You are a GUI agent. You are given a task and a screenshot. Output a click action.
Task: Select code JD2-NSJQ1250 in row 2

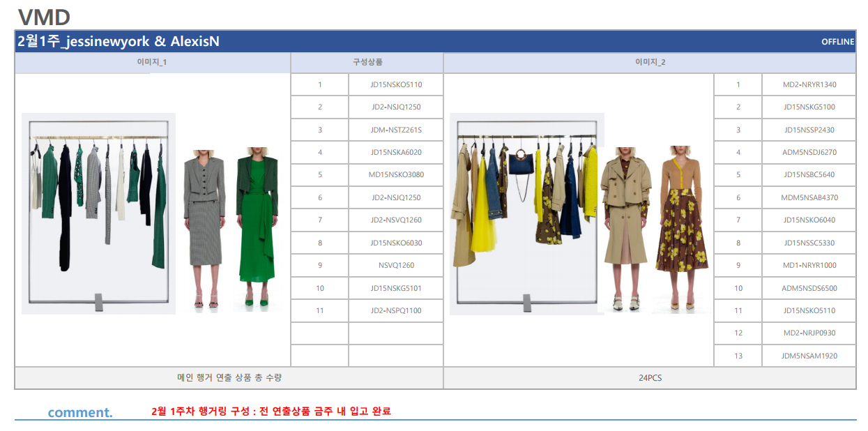(x=396, y=107)
